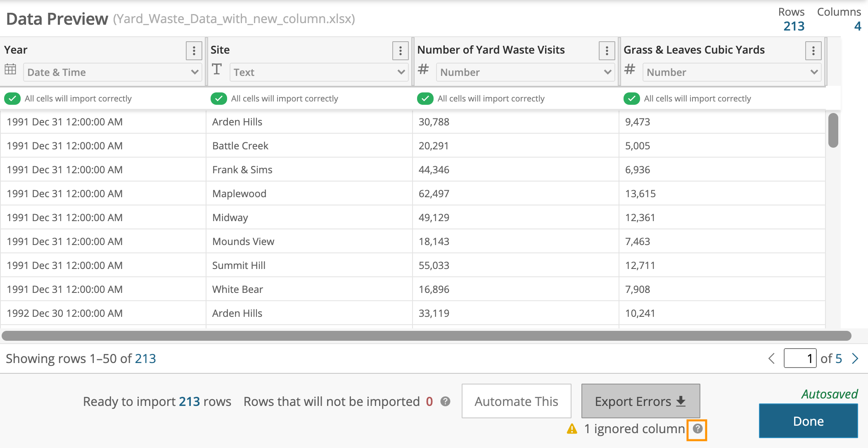The image size is (868, 448).
Task: Click the help icon beside ignored column notice
Action: tap(698, 429)
